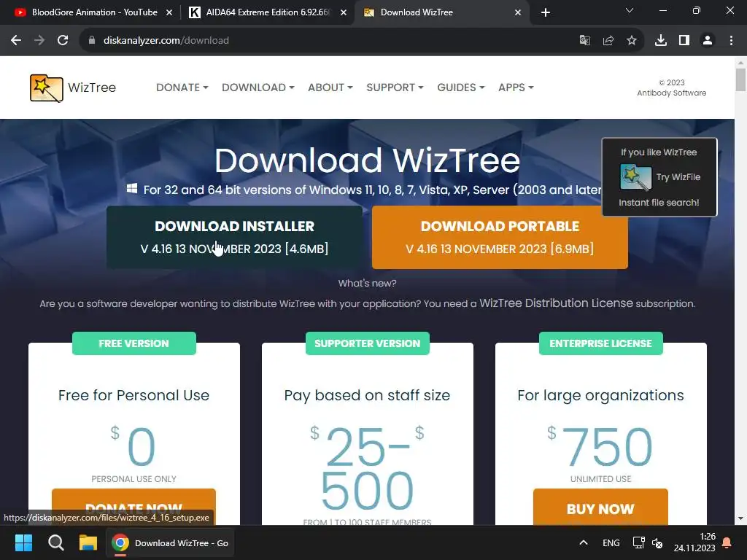747x560 pixels.
Task: Show hidden tray icons chevron
Action: tap(583, 542)
